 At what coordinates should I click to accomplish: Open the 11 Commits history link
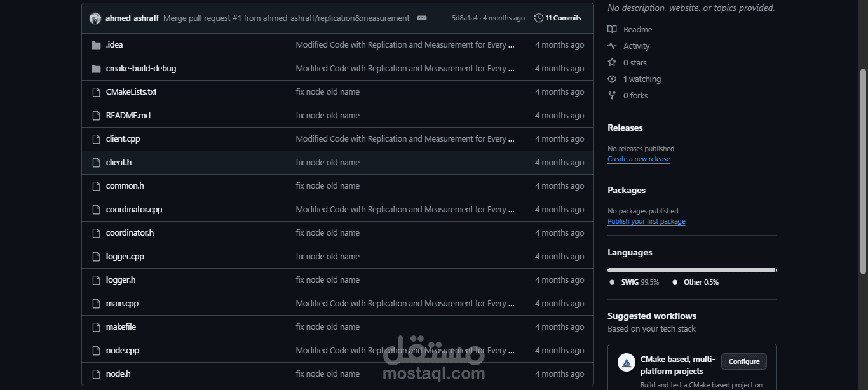(558, 18)
